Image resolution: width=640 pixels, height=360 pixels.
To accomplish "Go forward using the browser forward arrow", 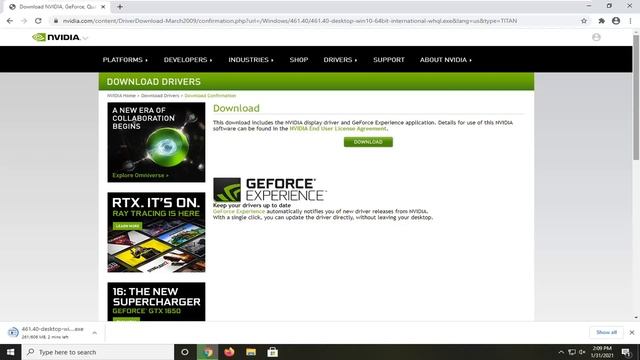I will [24, 21].
